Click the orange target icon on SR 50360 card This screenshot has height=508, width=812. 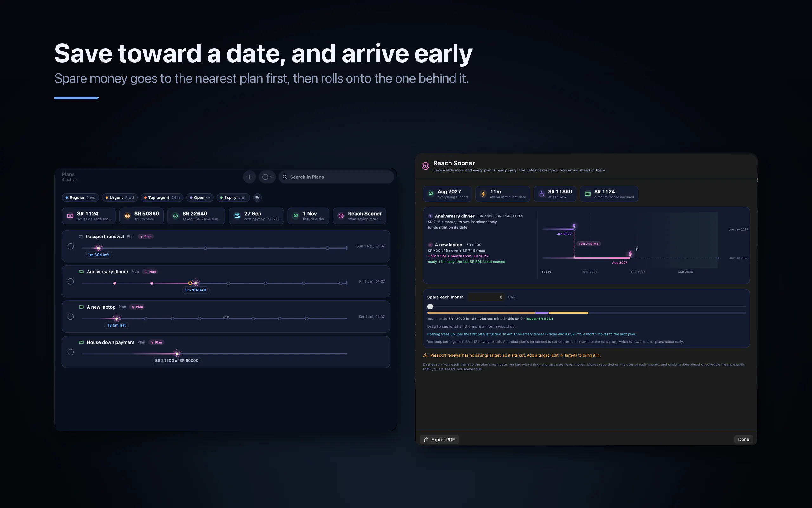pos(128,216)
